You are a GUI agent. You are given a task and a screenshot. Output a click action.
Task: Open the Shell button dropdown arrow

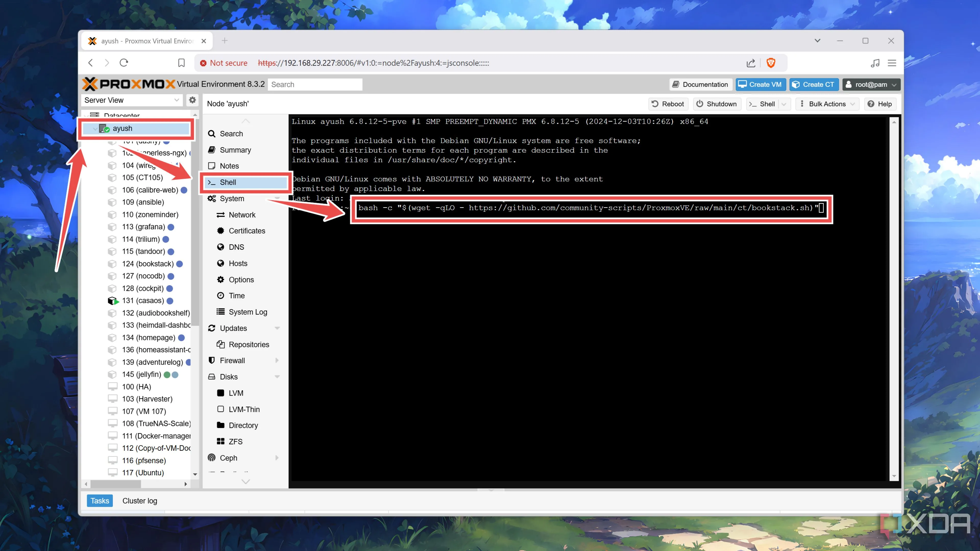click(x=784, y=104)
